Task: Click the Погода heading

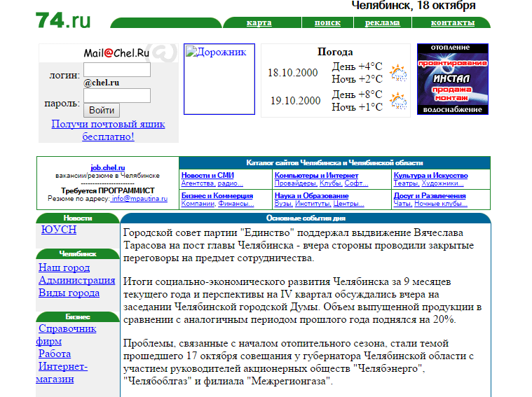Action: (x=335, y=52)
